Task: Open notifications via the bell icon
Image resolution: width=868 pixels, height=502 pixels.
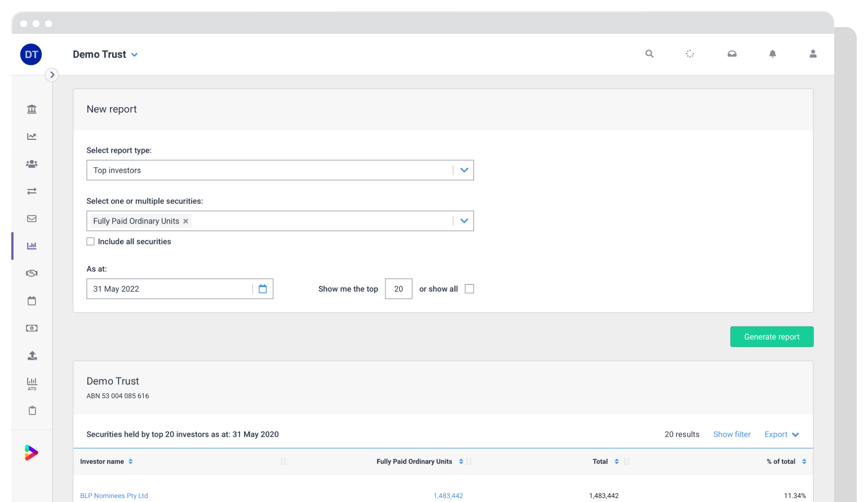Action: point(773,54)
